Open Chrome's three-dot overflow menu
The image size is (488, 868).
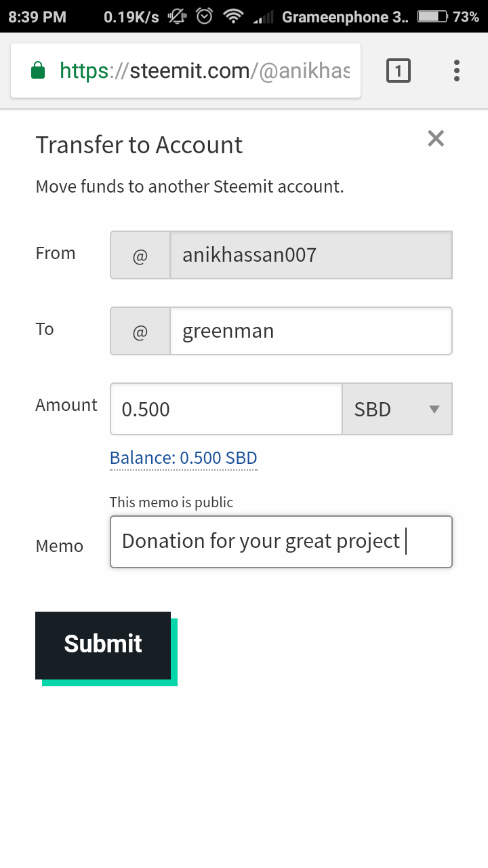click(x=457, y=71)
